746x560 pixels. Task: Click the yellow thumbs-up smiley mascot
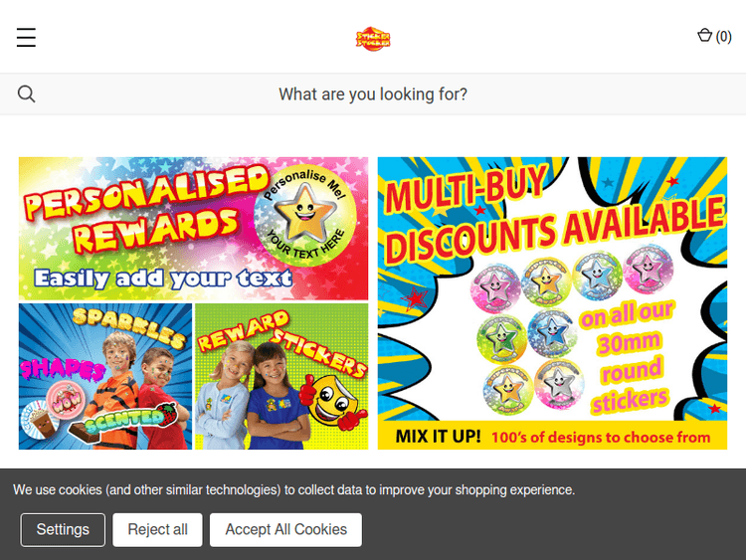tap(333, 400)
